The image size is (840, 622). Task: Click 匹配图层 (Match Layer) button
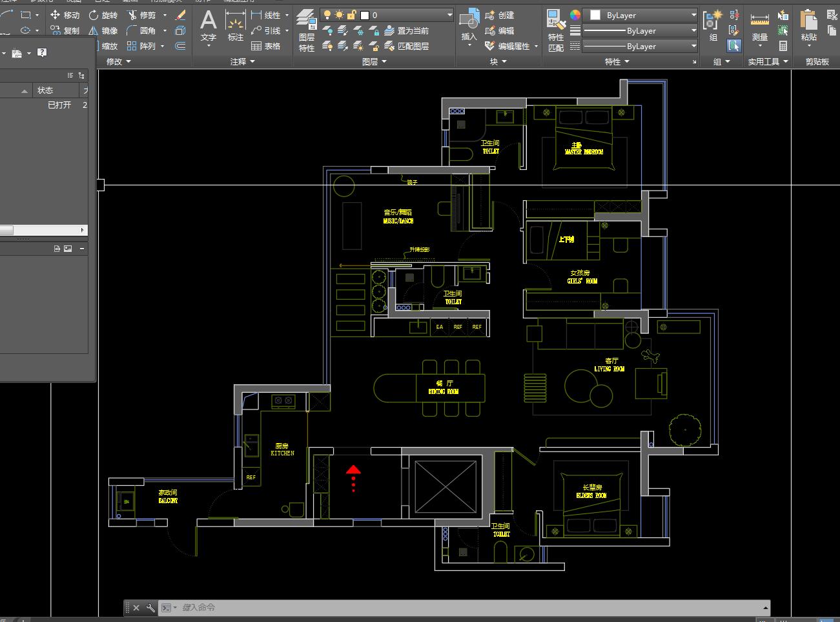click(406, 46)
